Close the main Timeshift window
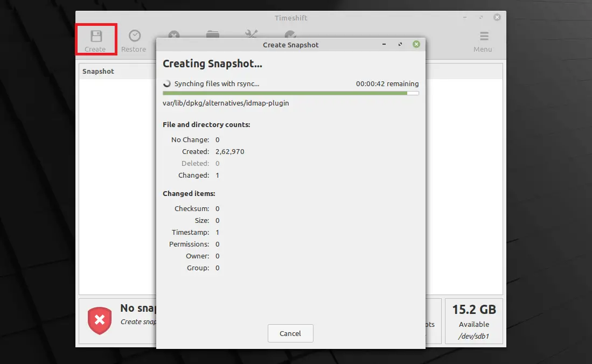This screenshot has height=364, width=592. [x=497, y=17]
